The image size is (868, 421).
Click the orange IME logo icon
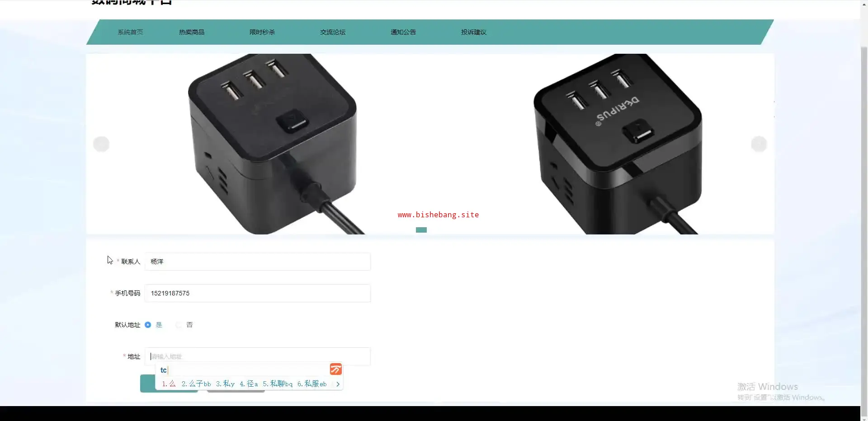point(335,369)
